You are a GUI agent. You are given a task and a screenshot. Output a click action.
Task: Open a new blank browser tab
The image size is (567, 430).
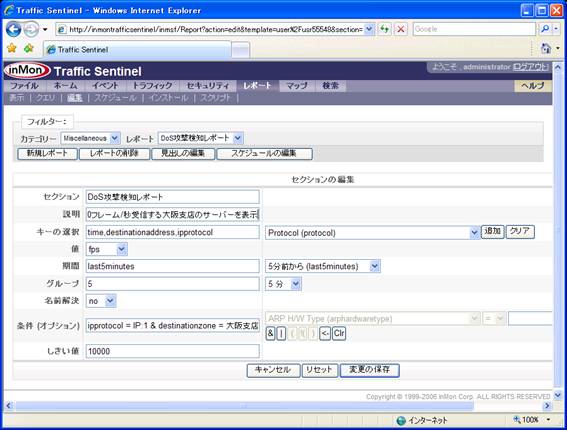(240, 50)
